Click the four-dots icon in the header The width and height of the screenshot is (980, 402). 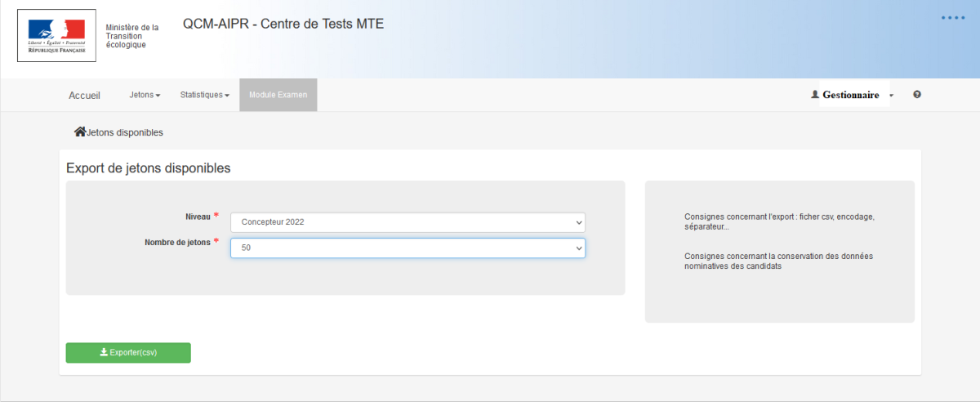click(952, 17)
